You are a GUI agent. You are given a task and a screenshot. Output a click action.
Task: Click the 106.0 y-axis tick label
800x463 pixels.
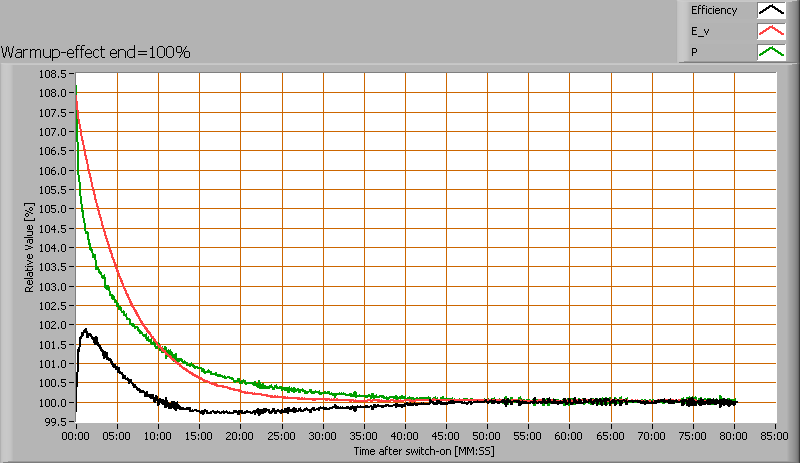54,171
